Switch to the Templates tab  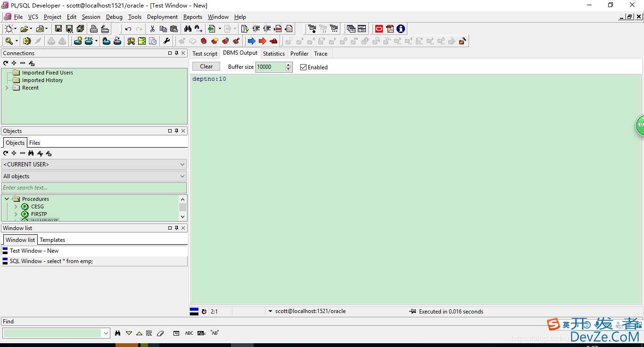point(52,240)
